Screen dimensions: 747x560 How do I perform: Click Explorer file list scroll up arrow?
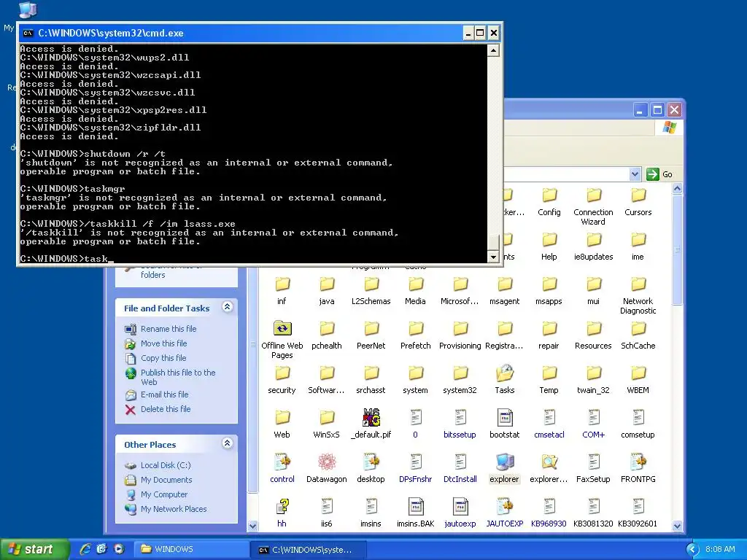[x=678, y=189]
